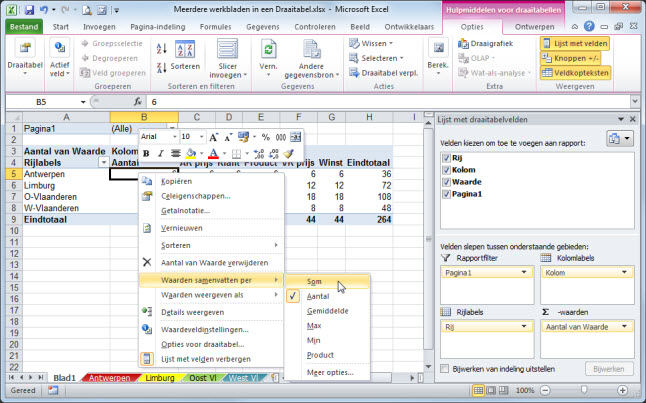Image resolution: width=646 pixels, height=403 pixels.
Task: Open the Rijlabels filter dropdown in cell A4
Action: [103, 163]
